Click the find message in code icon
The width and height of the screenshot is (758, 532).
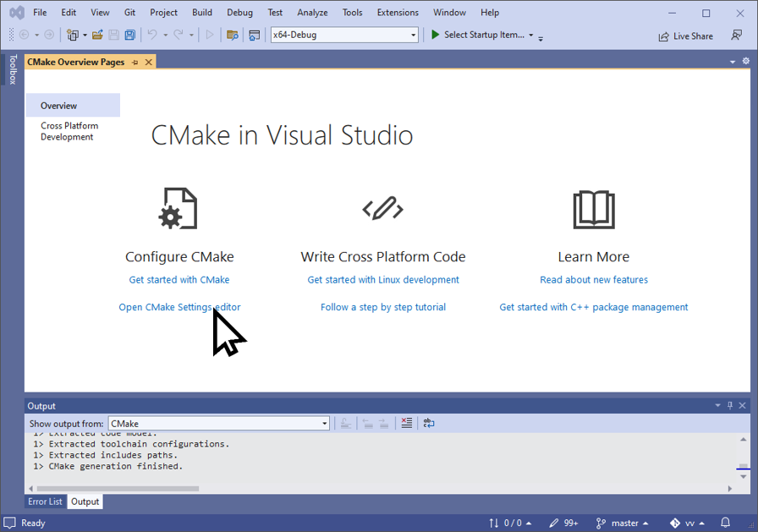coord(346,423)
